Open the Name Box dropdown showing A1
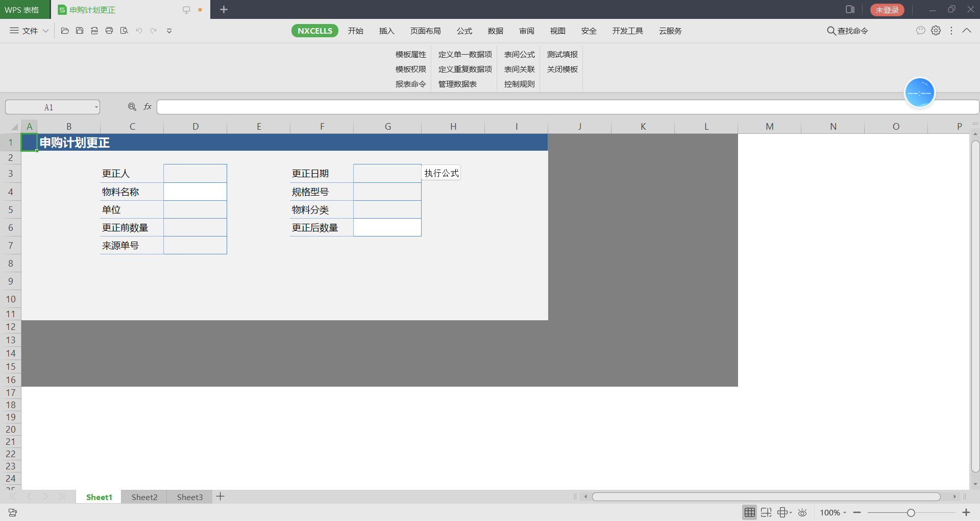This screenshot has width=980, height=521. (x=96, y=107)
